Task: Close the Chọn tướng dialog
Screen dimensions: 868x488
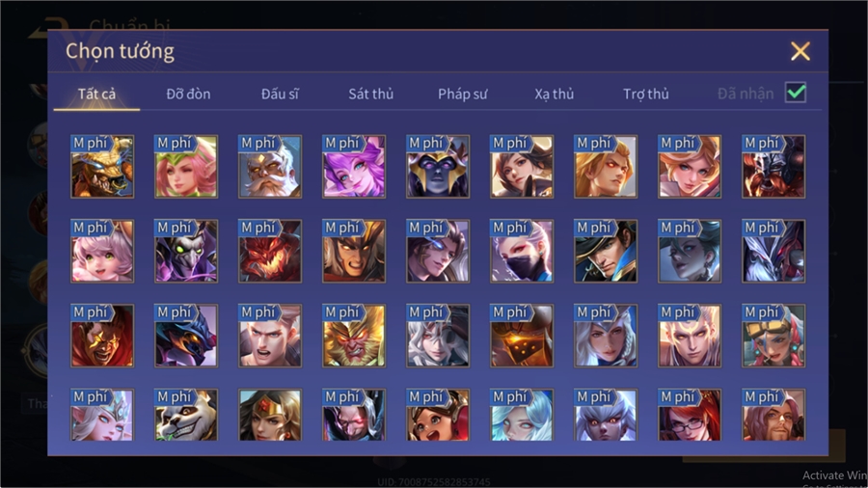Action: point(800,51)
